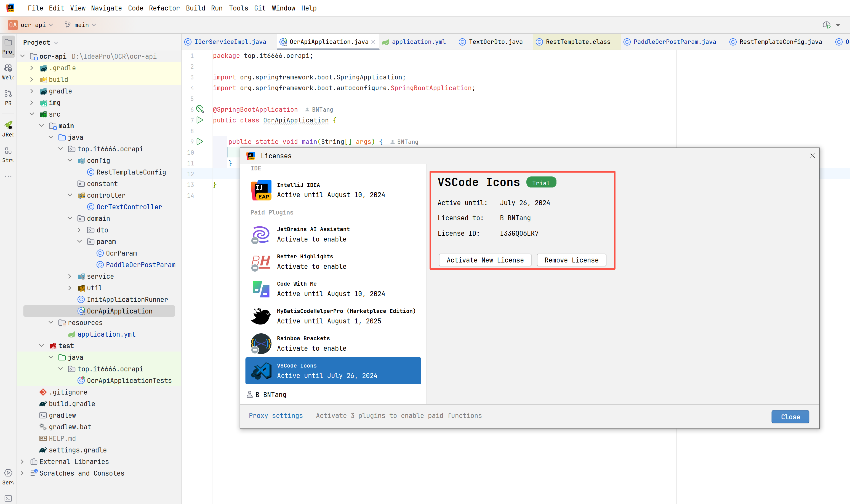The height and width of the screenshot is (504, 850).
Task: Open the Terminal tool window icon
Action: 8,498
